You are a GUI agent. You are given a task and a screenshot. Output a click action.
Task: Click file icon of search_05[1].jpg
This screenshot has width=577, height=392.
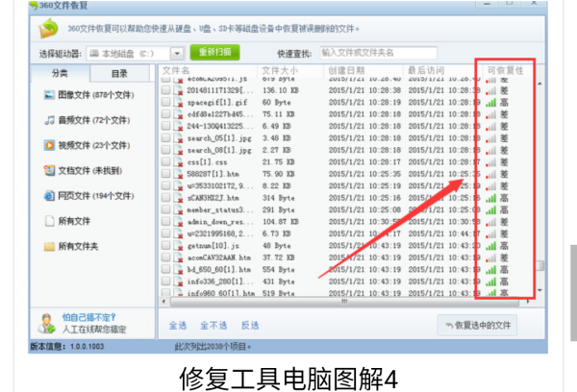click(179, 138)
